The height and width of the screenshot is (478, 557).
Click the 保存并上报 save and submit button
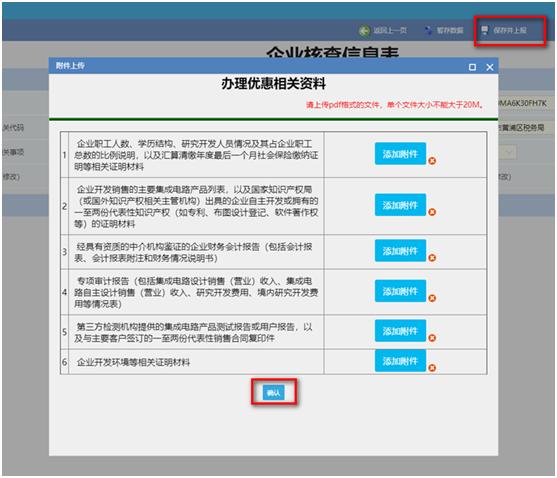(504, 31)
